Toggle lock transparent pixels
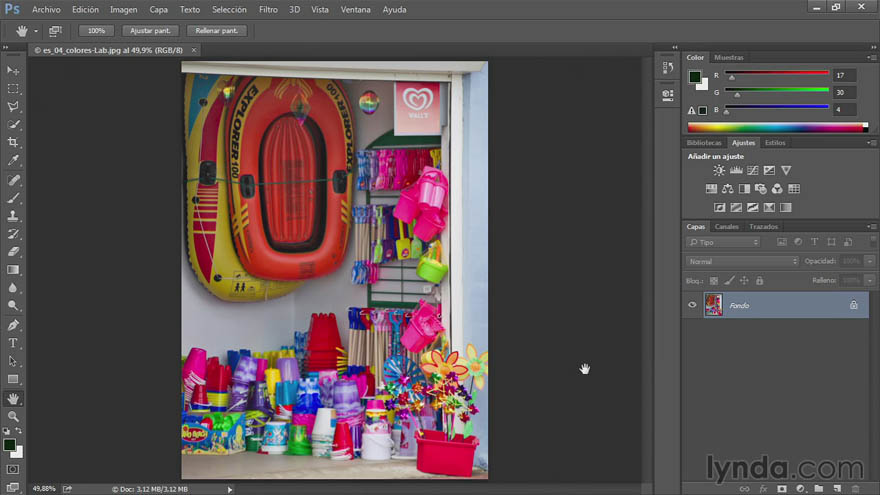Image resolution: width=880 pixels, height=495 pixels. pos(714,281)
